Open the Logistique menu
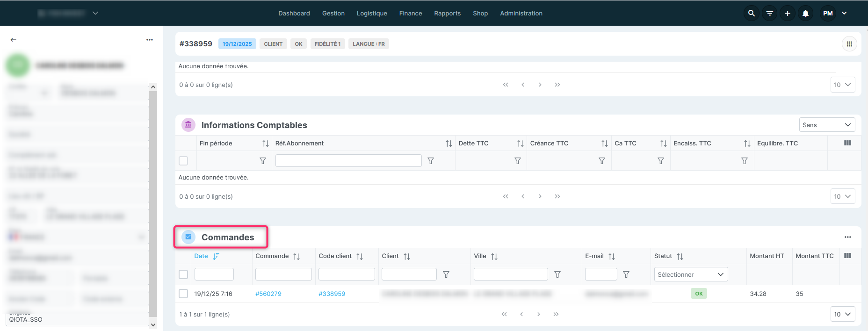 tap(372, 13)
